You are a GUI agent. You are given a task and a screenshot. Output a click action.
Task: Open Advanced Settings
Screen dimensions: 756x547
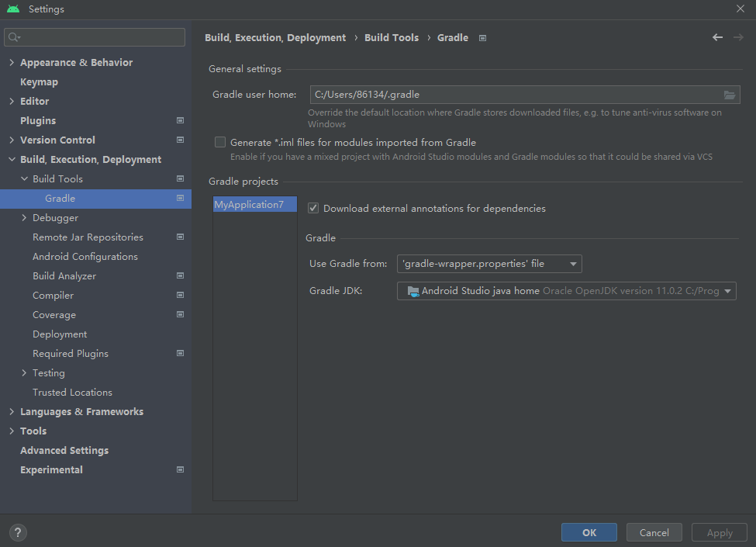64,451
